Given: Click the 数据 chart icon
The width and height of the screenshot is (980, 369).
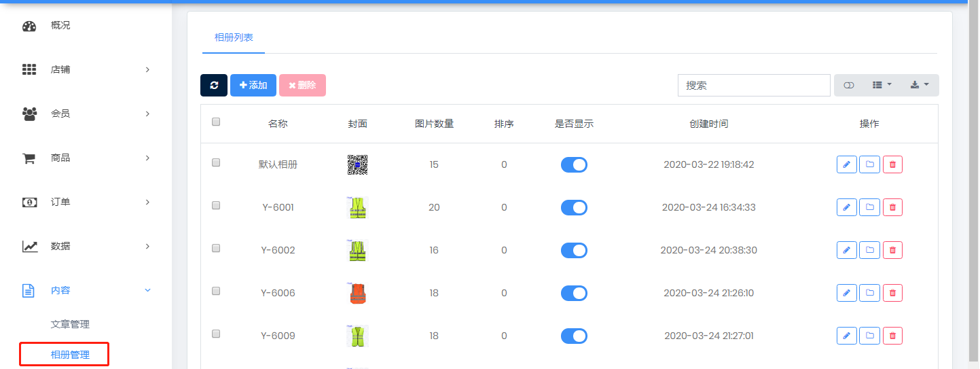Looking at the screenshot, I should click(x=29, y=246).
